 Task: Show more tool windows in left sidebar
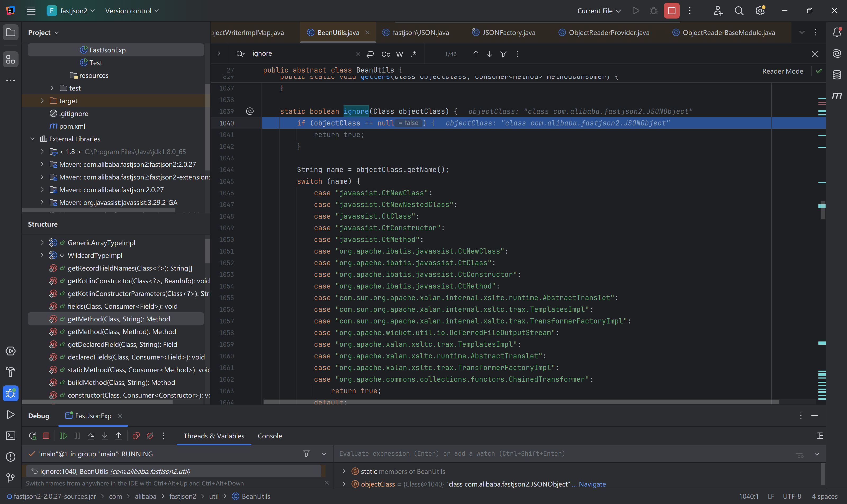click(x=11, y=80)
